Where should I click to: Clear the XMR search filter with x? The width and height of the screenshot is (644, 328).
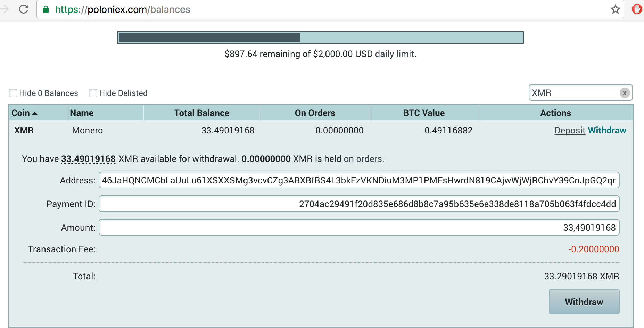coord(625,93)
